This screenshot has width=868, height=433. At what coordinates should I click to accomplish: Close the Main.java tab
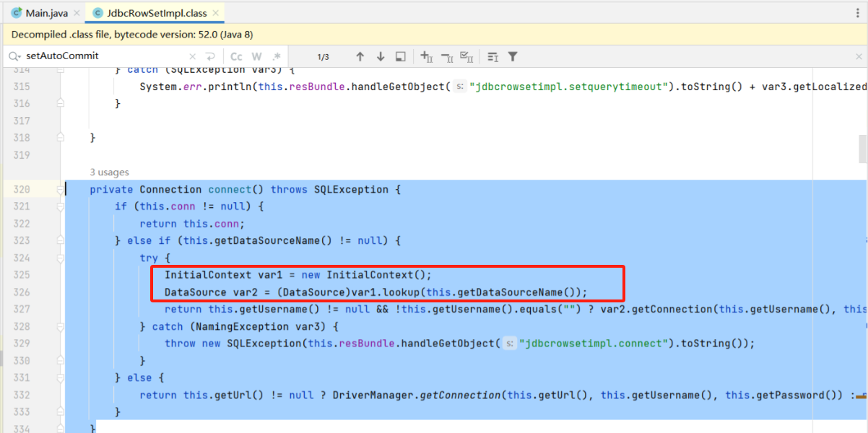click(x=77, y=13)
